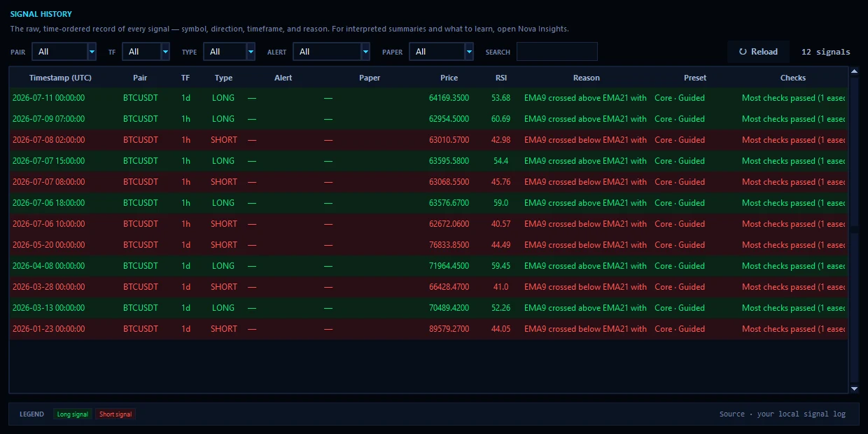This screenshot has width=868, height=434.
Task: Select the 2026-07-08 02:00:00 timestamp cell
Action: point(48,140)
